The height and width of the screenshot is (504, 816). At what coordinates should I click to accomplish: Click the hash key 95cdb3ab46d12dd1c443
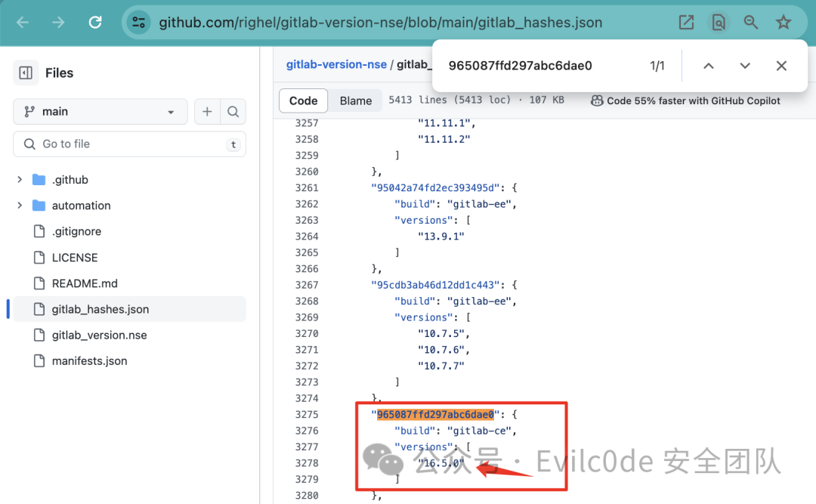pos(435,285)
